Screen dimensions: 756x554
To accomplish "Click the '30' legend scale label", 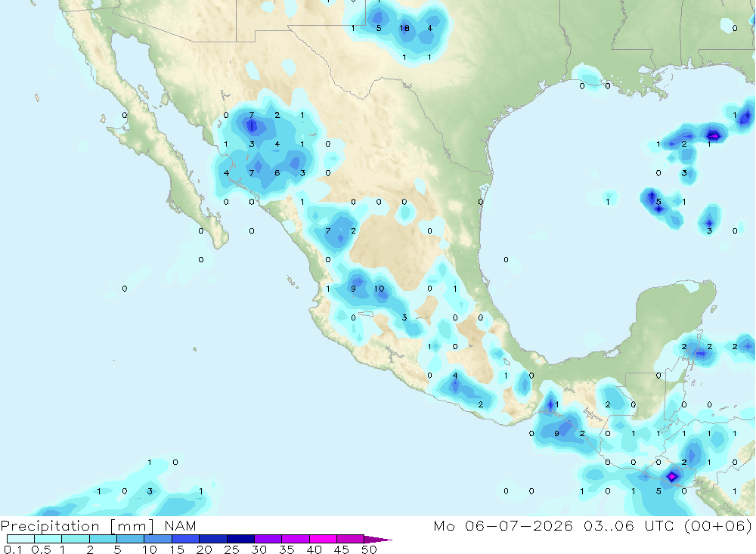I will pyautogui.click(x=259, y=549).
